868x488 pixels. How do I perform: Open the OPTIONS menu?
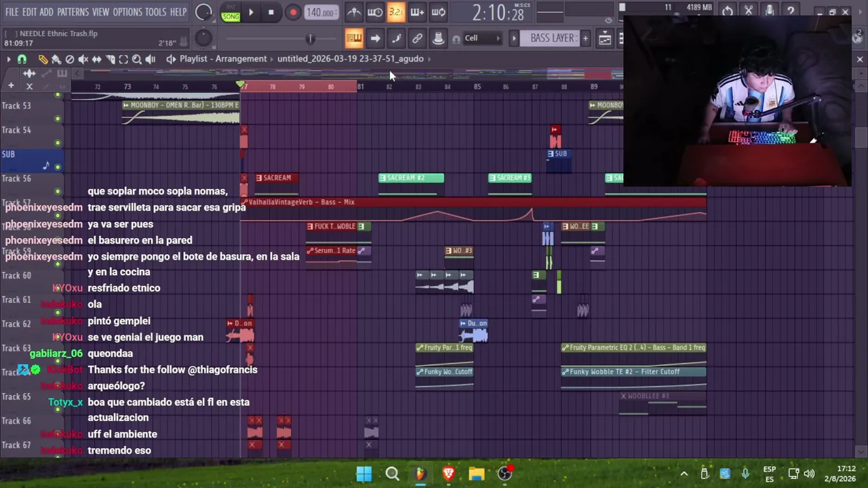127,12
